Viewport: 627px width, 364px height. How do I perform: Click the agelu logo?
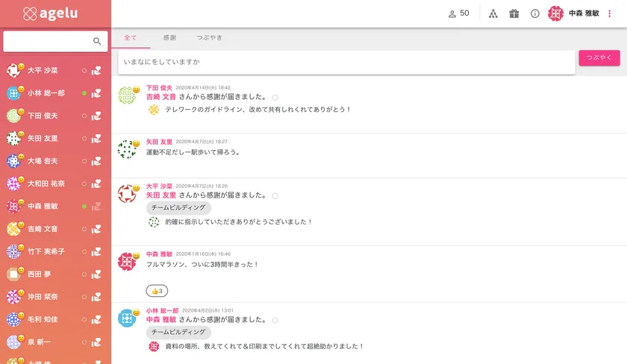49,13
